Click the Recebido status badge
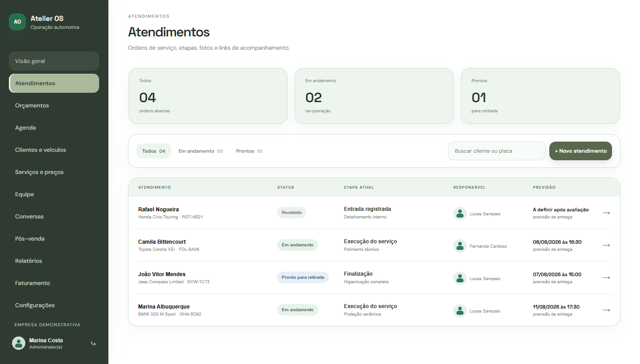 click(x=292, y=213)
